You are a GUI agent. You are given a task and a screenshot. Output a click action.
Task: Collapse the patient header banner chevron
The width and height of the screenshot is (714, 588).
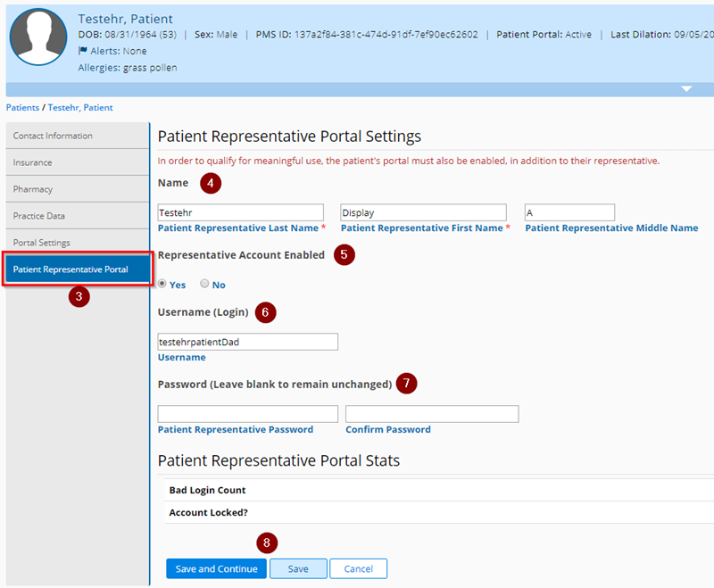point(686,88)
